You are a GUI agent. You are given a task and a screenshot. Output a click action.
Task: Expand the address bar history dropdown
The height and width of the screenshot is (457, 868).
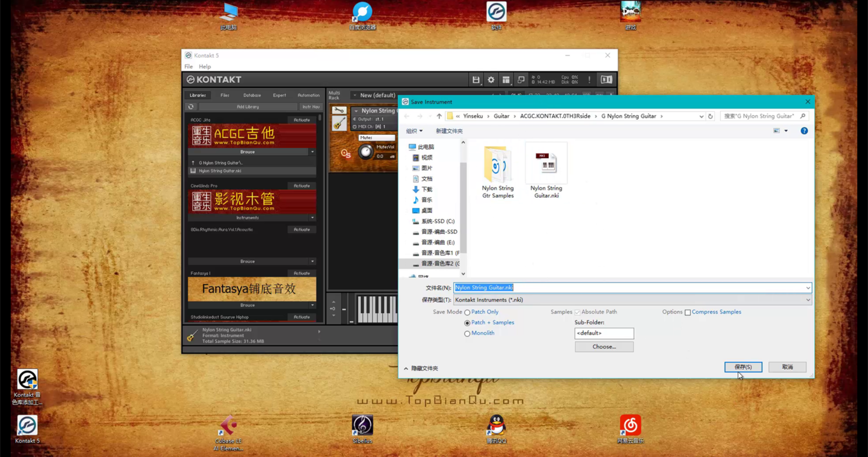[701, 116]
